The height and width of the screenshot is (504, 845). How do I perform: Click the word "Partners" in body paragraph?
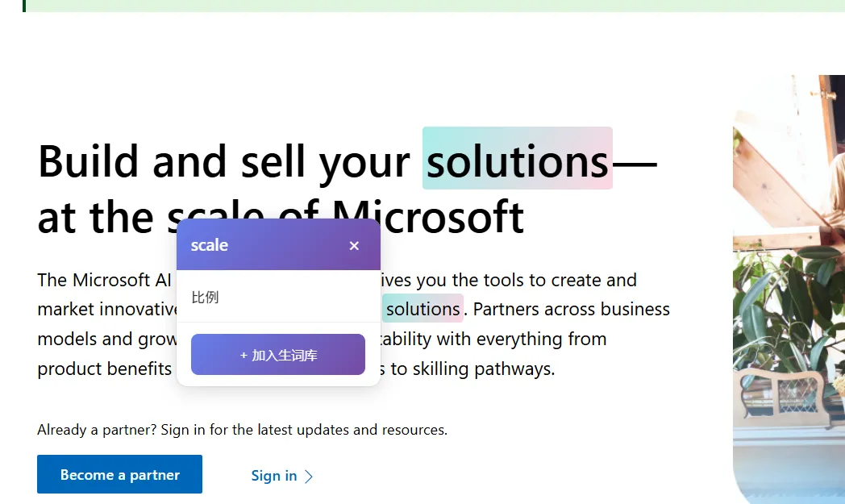pyautogui.click(x=506, y=310)
